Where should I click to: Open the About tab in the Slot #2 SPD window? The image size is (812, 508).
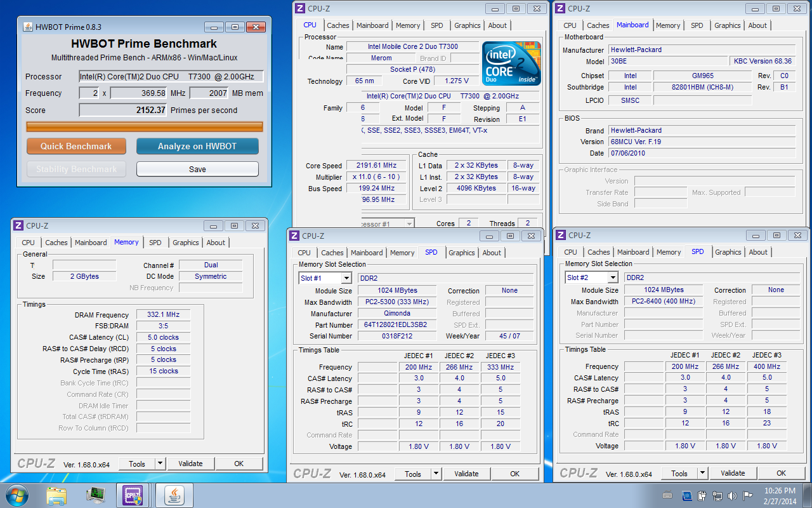(x=758, y=252)
